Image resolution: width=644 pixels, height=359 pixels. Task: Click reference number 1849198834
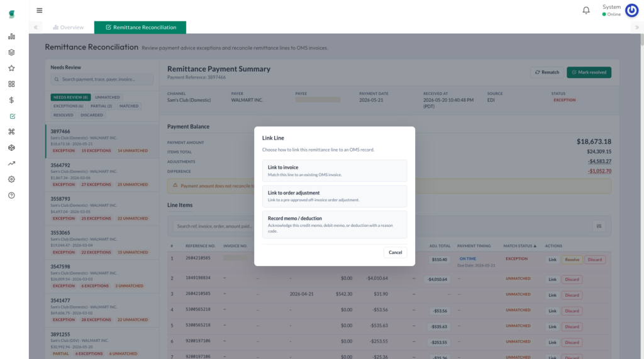click(197, 278)
